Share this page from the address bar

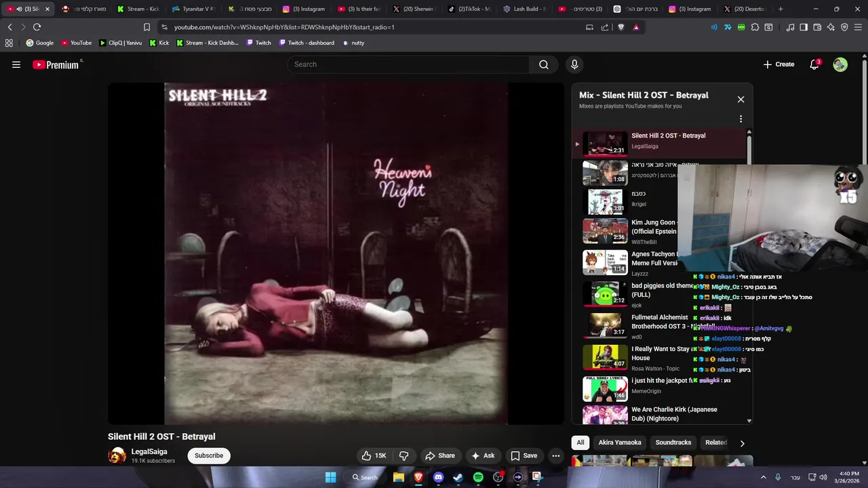click(605, 27)
